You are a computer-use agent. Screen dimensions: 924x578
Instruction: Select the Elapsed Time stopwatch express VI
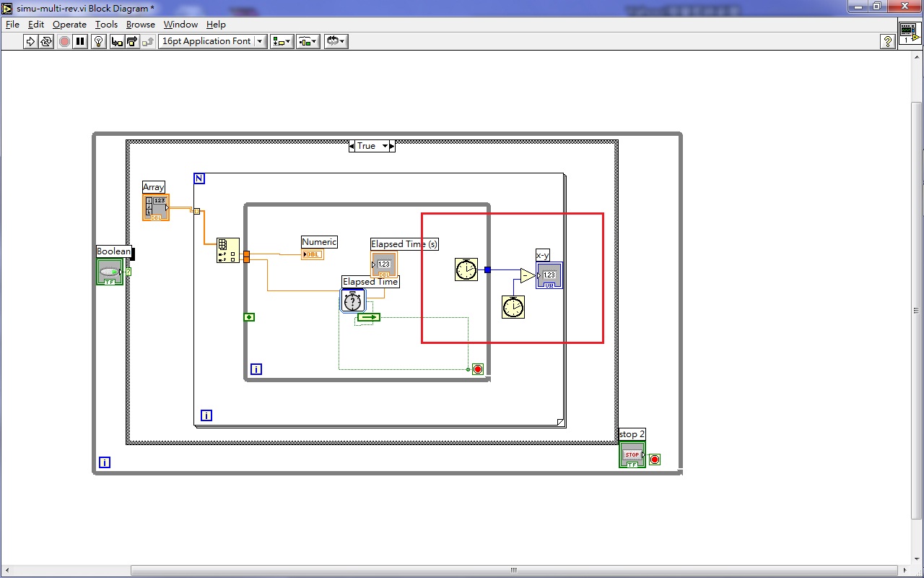click(x=353, y=300)
